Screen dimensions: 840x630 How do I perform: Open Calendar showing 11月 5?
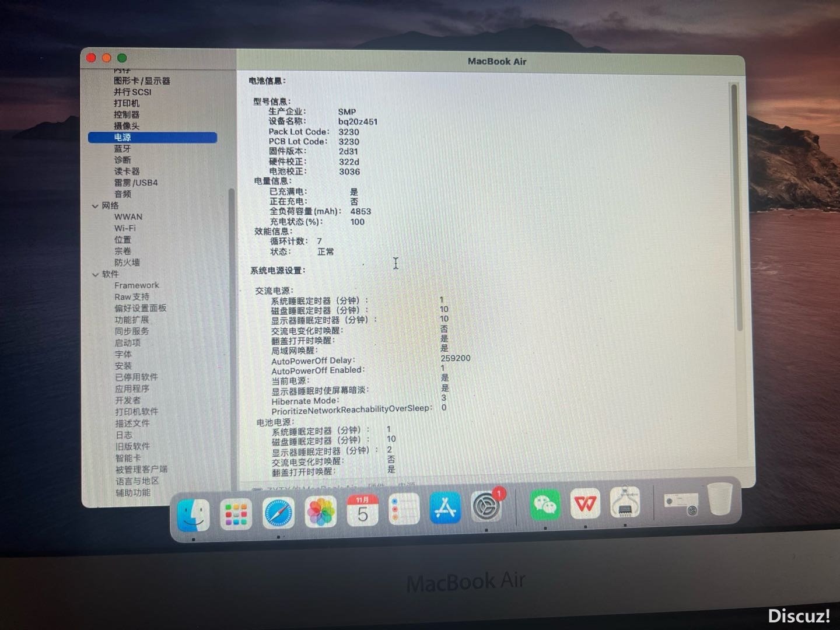point(363,510)
